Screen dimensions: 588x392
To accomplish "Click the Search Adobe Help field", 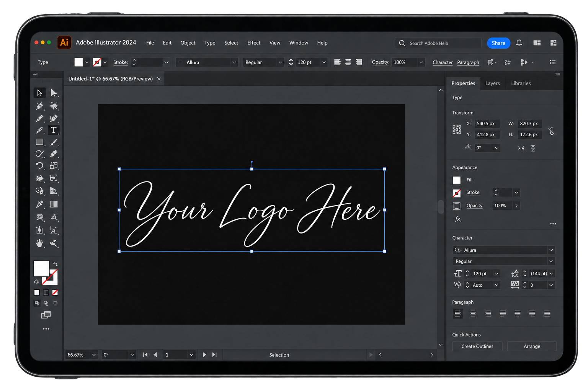I will coord(438,43).
